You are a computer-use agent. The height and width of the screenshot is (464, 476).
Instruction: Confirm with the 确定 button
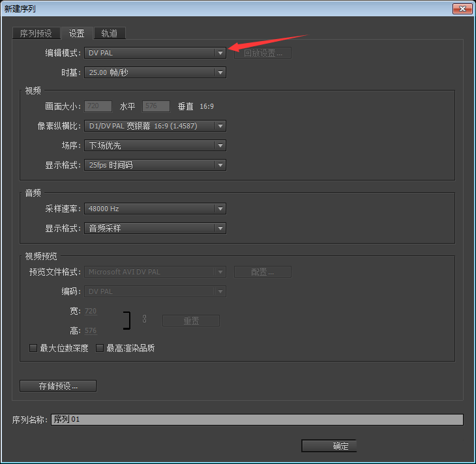click(x=329, y=446)
